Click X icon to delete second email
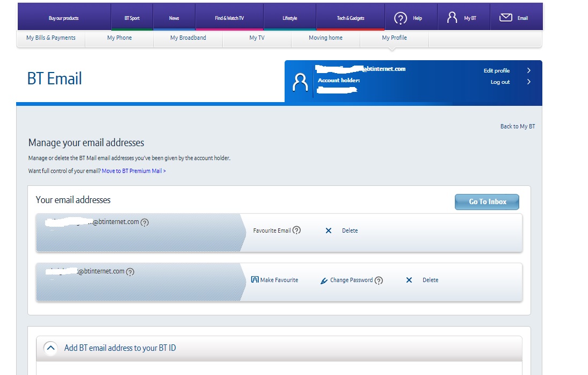588x375 pixels. [x=409, y=280]
